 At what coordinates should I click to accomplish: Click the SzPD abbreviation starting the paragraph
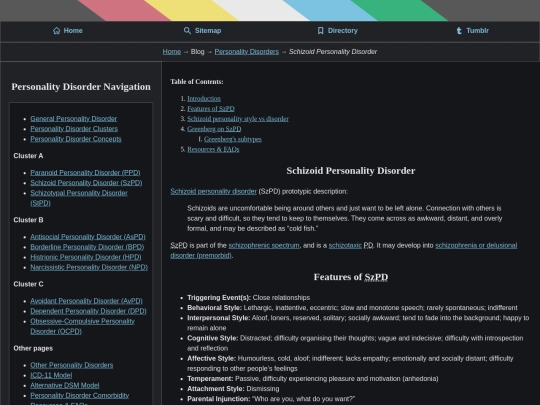pyautogui.click(x=179, y=246)
